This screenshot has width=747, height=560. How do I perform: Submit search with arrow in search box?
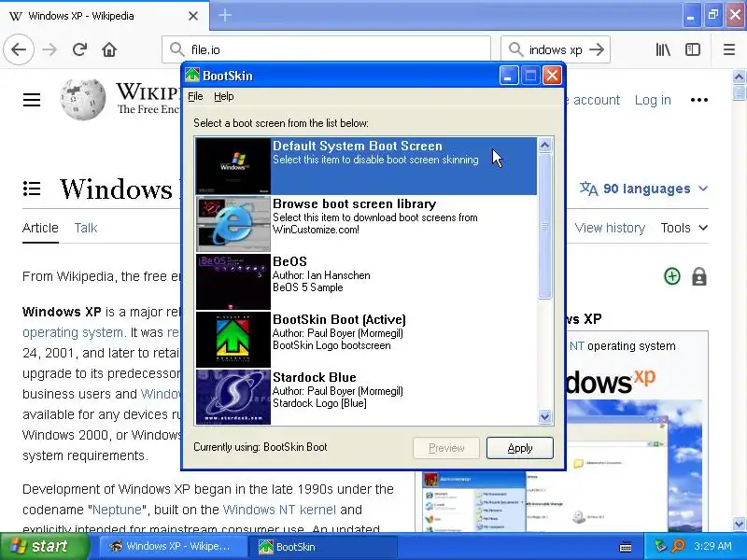tap(597, 49)
